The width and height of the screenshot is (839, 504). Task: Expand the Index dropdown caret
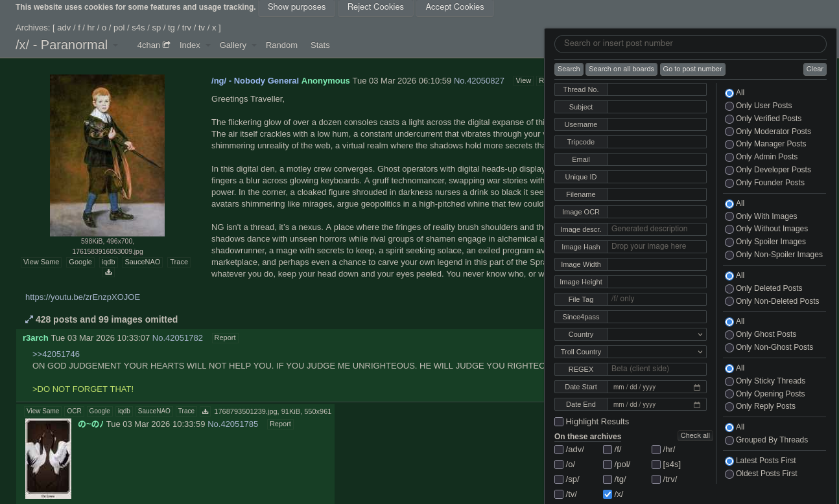pos(208,45)
